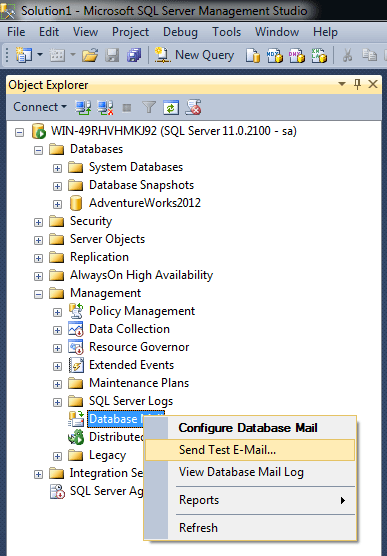387x556 pixels.
Task: Expand Policy Management
Action: pyautogui.click(x=57, y=312)
